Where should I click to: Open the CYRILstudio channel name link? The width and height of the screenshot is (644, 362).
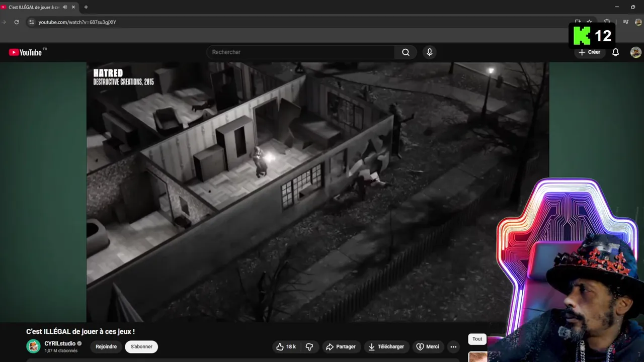tap(60, 343)
